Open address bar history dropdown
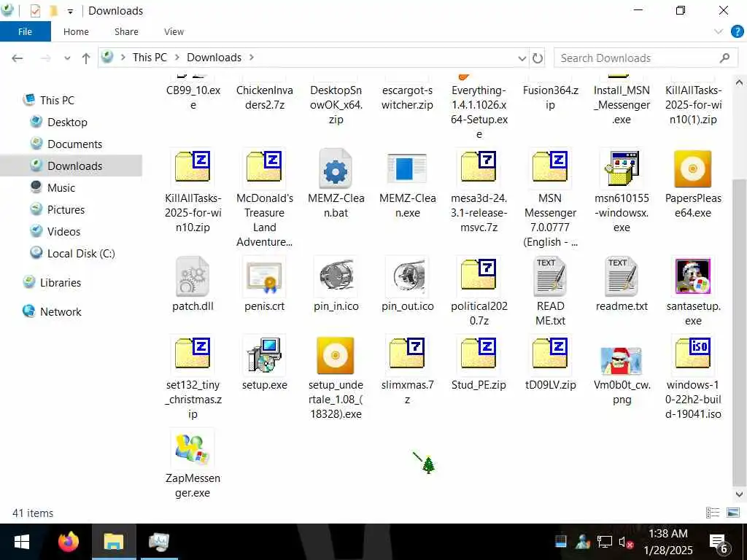The height and width of the screenshot is (560, 747). point(522,58)
